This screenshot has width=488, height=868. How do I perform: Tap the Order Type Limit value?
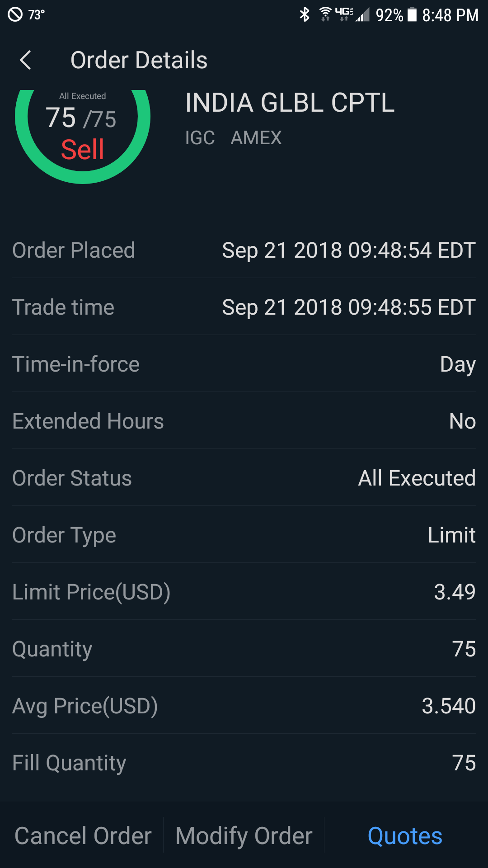(451, 535)
